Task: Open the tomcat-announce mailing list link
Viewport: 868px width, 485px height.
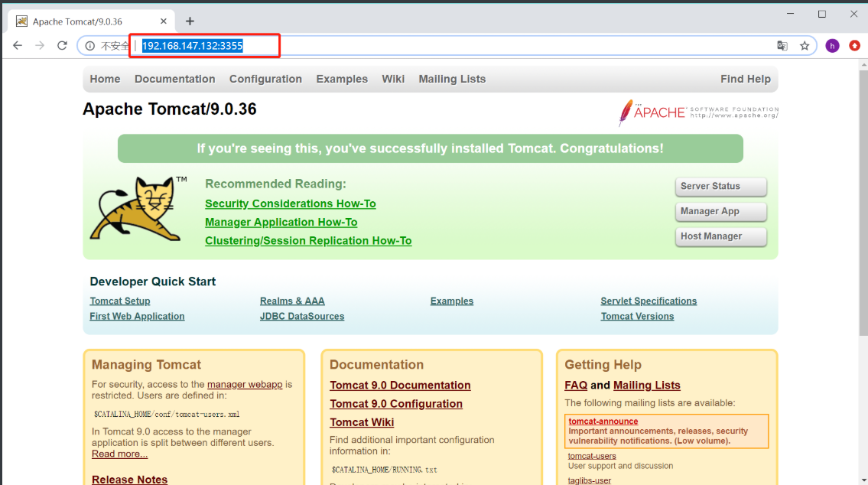Action: click(603, 422)
